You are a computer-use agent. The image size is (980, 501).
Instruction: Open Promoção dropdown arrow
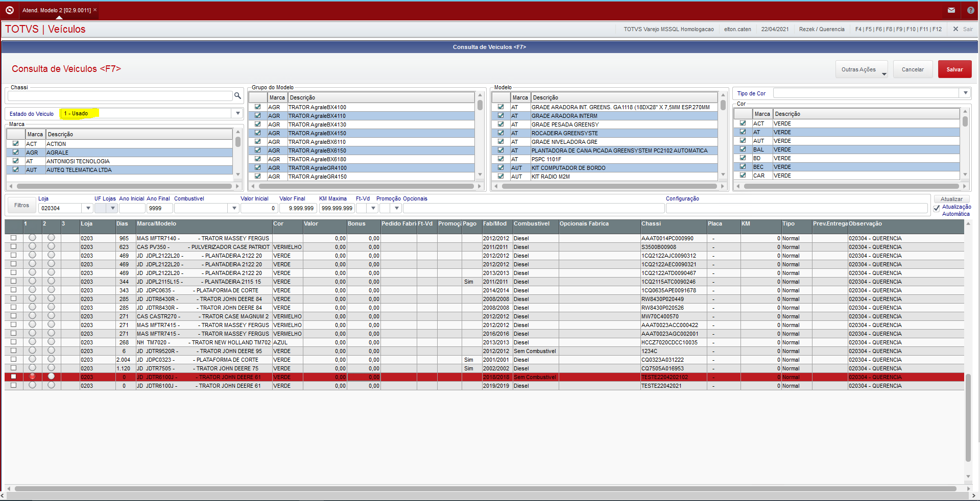click(x=397, y=208)
